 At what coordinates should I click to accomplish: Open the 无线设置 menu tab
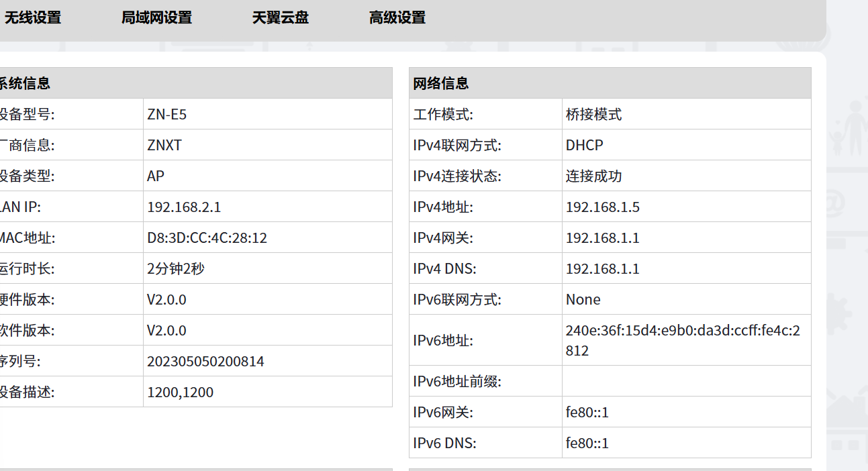(33, 18)
